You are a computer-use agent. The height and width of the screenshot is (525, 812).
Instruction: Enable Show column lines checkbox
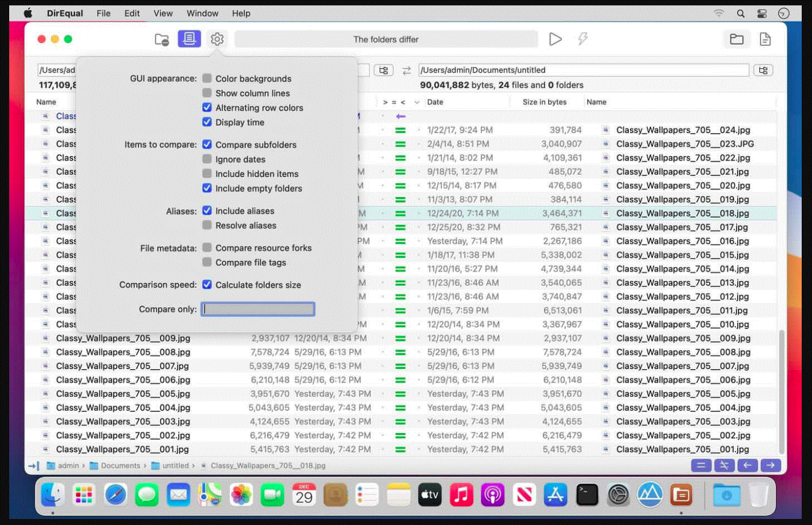coord(207,93)
